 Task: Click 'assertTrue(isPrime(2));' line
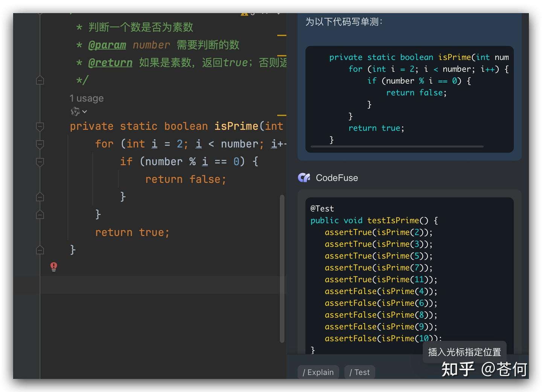coord(379,232)
